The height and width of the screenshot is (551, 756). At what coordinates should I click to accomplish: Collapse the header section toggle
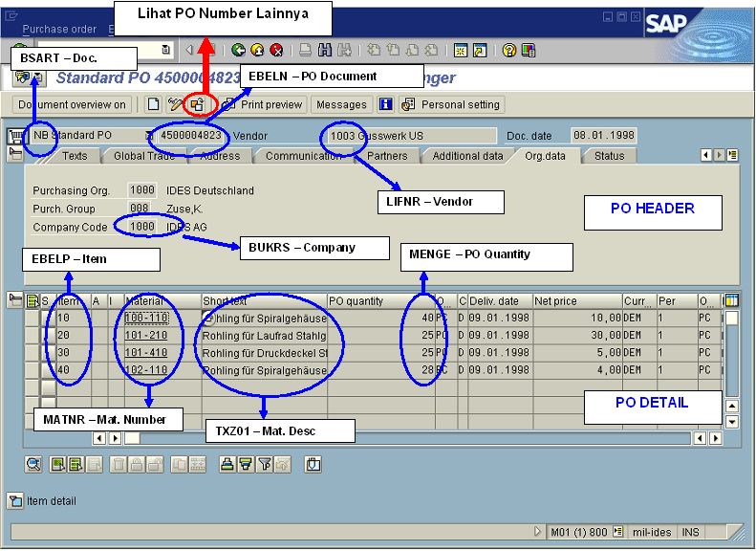pos(15,153)
